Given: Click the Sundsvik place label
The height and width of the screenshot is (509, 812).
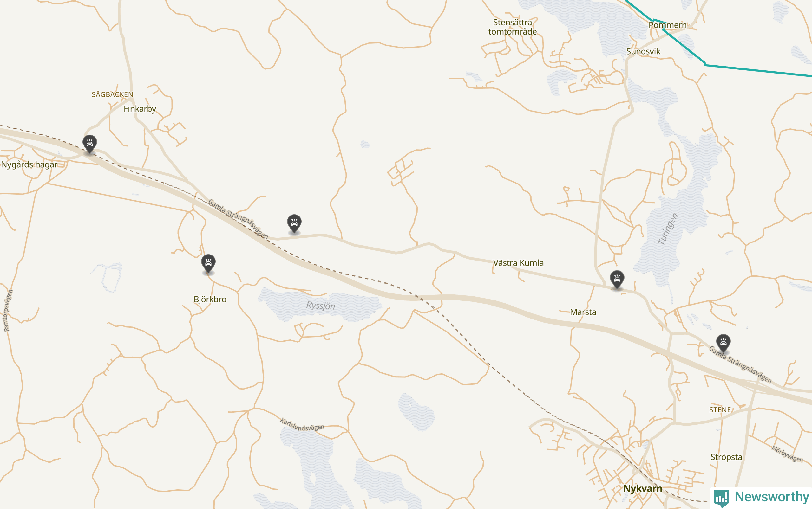Looking at the screenshot, I should coord(643,52).
